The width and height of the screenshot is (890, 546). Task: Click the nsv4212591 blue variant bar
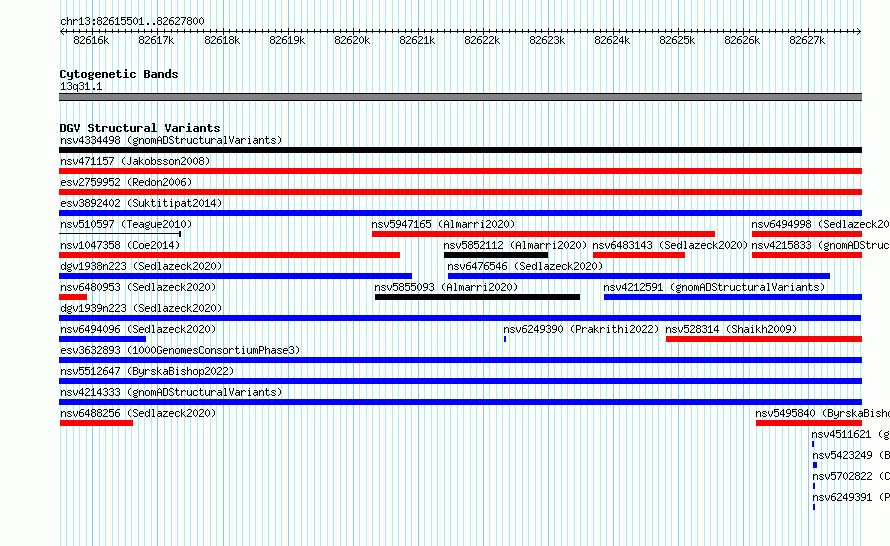pos(733,297)
